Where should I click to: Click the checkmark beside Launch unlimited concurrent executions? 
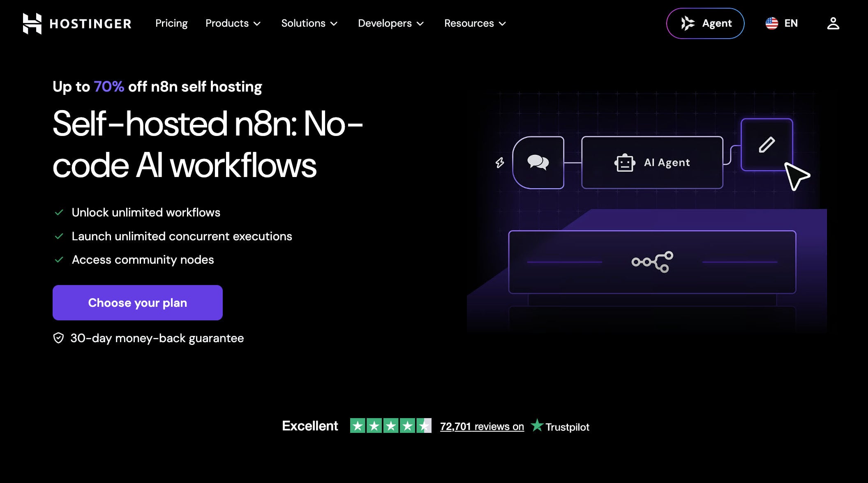coord(59,236)
